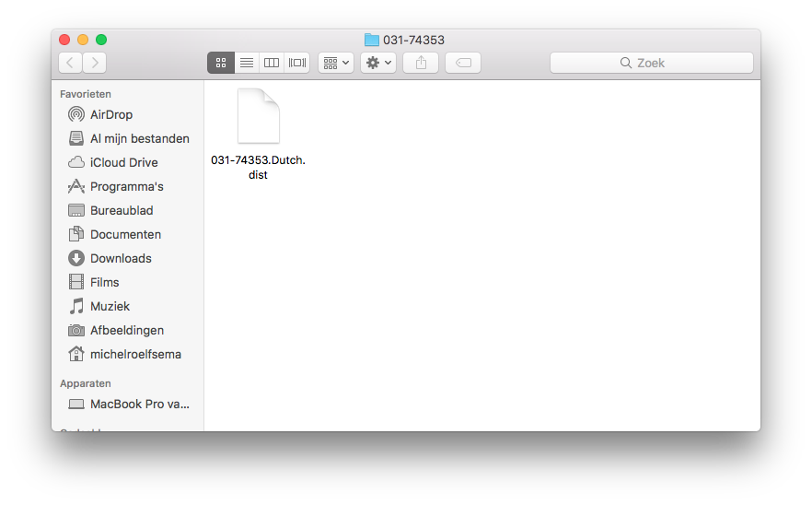The image size is (812, 505).
Task: Click the Downloads arrow icon
Action: pyautogui.click(x=76, y=258)
